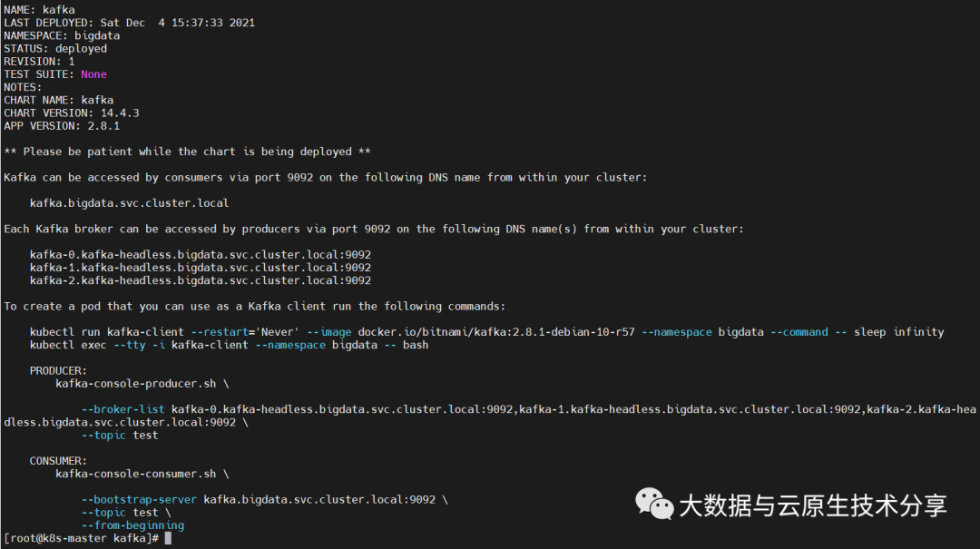Image resolution: width=980 pixels, height=549 pixels.
Task: Click the '--tty' flag in kubectl exec
Action: click(130, 345)
